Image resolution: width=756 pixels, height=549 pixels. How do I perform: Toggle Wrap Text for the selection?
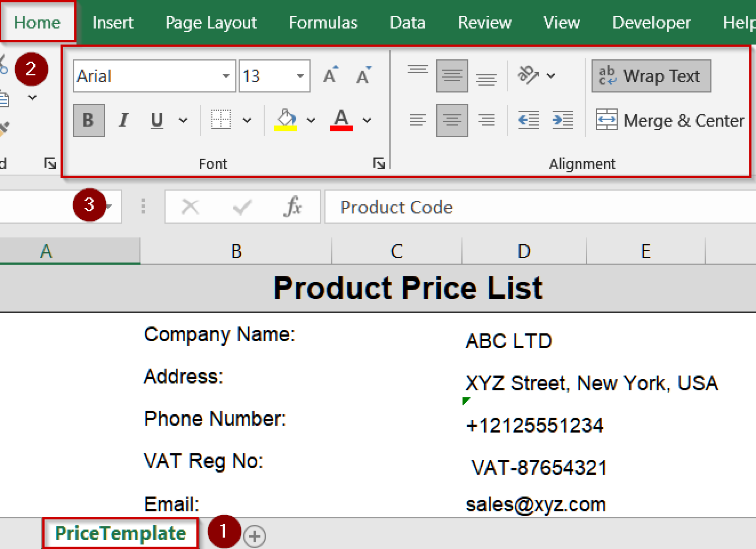pyautogui.click(x=651, y=76)
